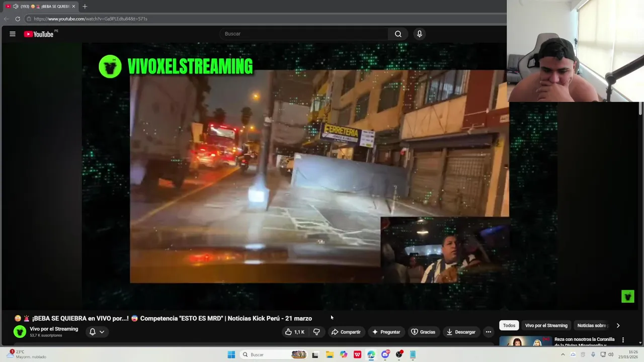Viewport: 644px width, 362px height.
Task: Open the notepad-style app icon in the taskbar
Action: [x=413, y=354]
